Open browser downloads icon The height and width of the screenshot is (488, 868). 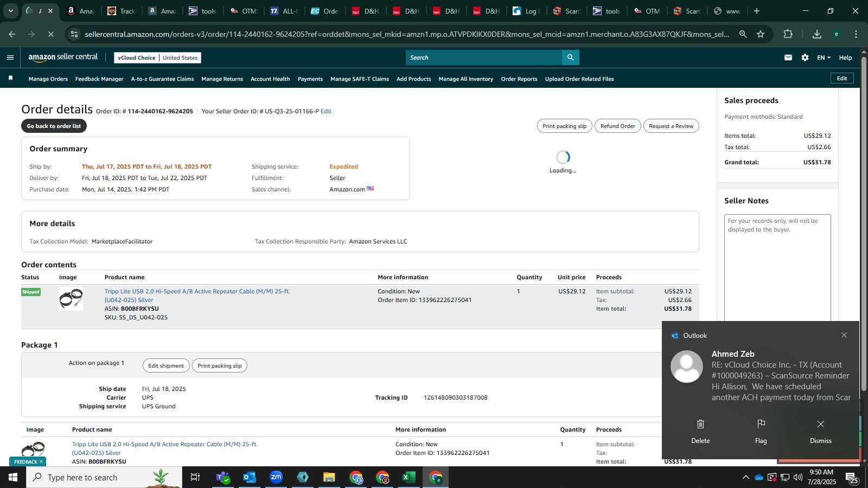coord(817,34)
